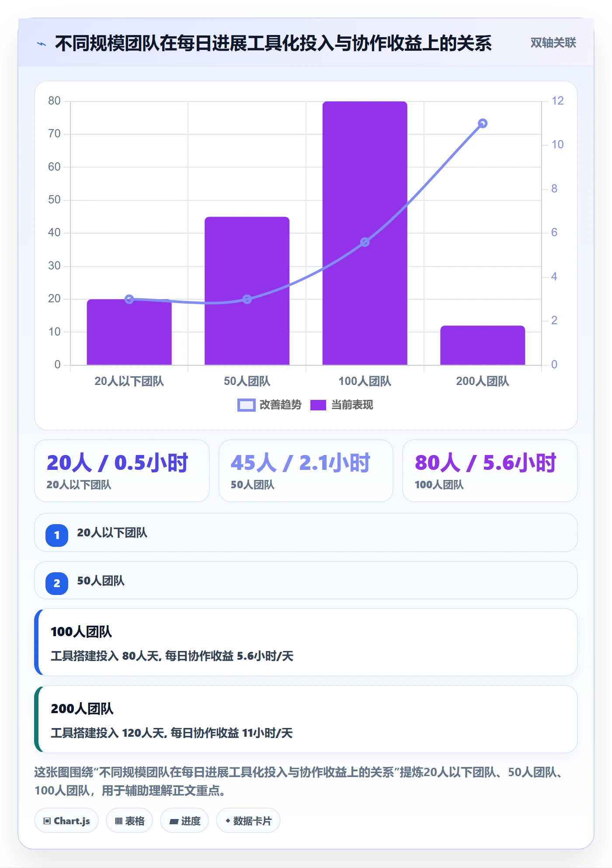Image resolution: width=612 pixels, height=868 pixels.
Task: Toggle the 当前表现 legend item
Action: pos(342,405)
